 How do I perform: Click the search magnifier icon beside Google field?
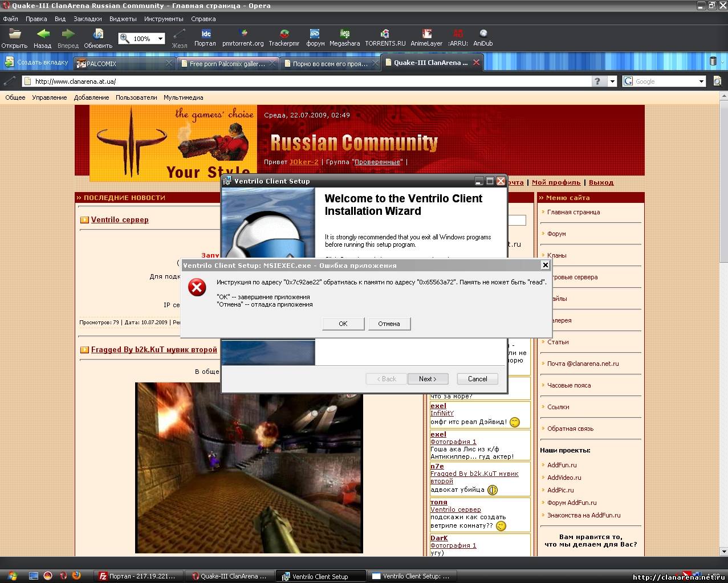717,81
